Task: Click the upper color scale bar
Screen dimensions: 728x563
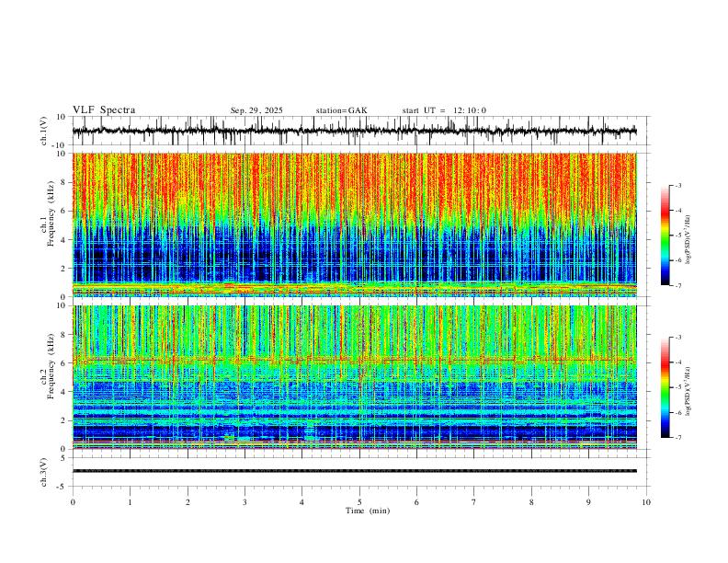Action: (665, 236)
